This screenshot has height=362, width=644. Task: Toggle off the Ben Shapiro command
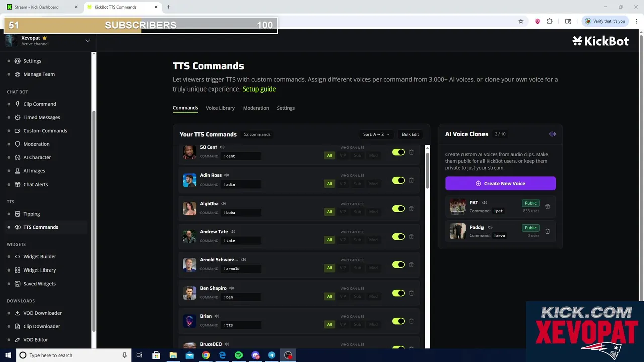coord(398,293)
